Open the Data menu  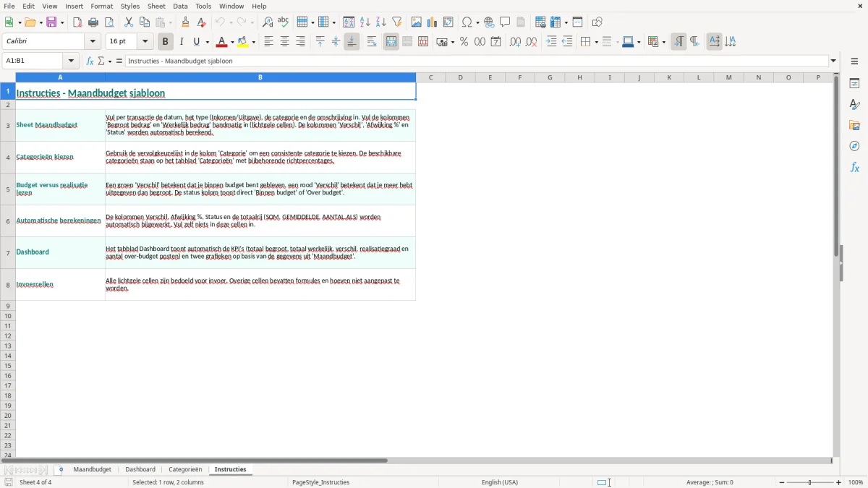coord(180,6)
